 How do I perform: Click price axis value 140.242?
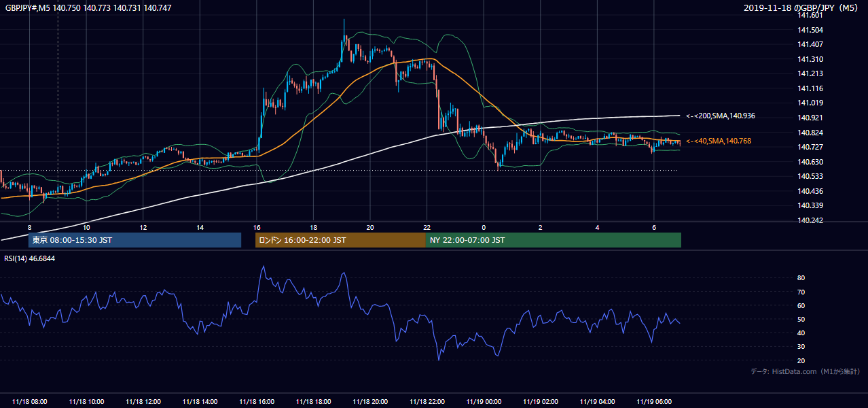[x=810, y=220]
